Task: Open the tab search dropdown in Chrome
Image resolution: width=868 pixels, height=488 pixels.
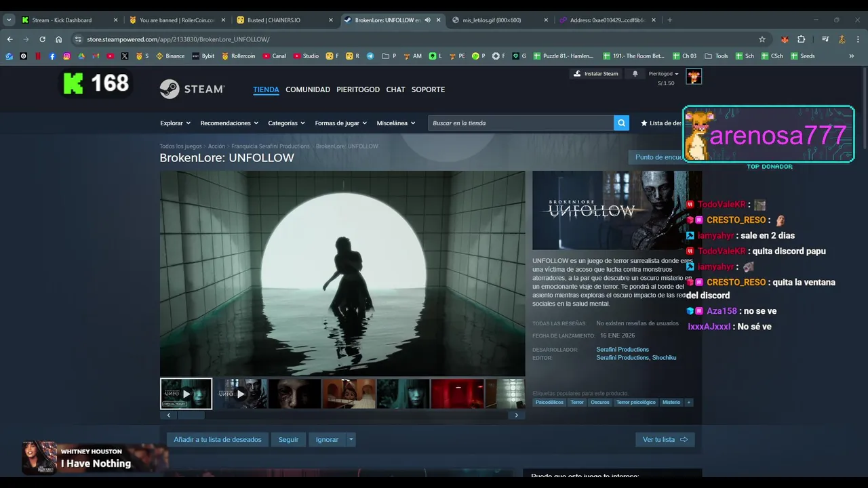Action: click(x=9, y=20)
